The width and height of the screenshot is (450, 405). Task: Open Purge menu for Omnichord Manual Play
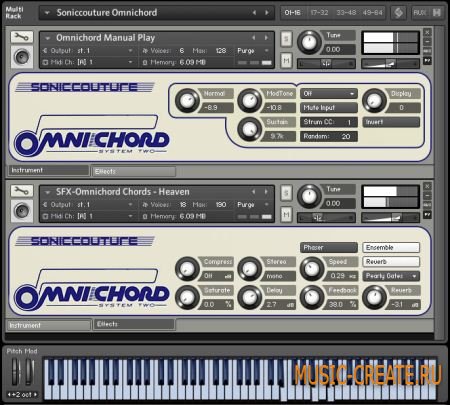(253, 51)
